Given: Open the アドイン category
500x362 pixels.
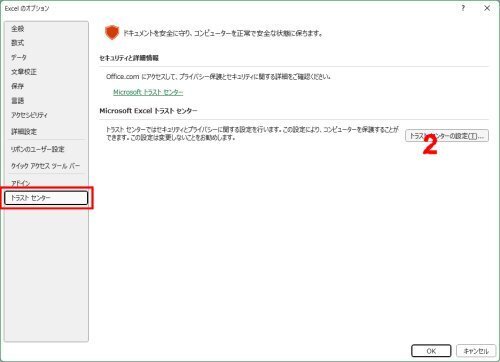Looking at the screenshot, I should pyautogui.click(x=21, y=183).
